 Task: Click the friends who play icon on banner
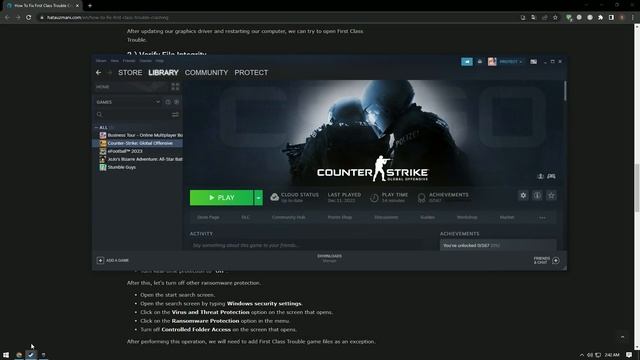[540, 176]
